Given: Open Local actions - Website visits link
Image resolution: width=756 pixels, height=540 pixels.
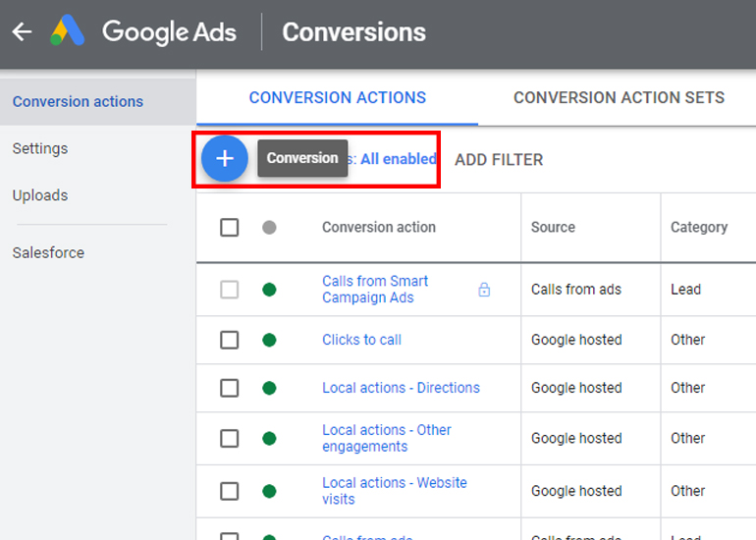Looking at the screenshot, I should (x=395, y=491).
